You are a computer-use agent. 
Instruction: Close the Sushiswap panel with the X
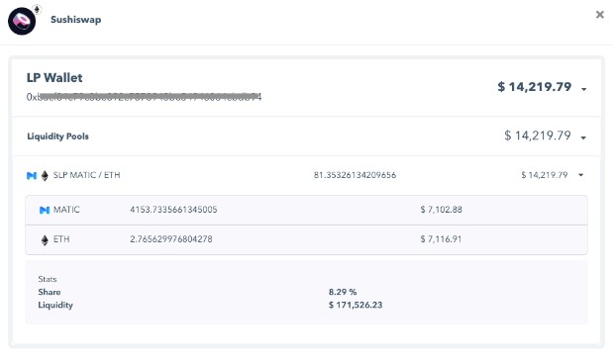[600, 15]
